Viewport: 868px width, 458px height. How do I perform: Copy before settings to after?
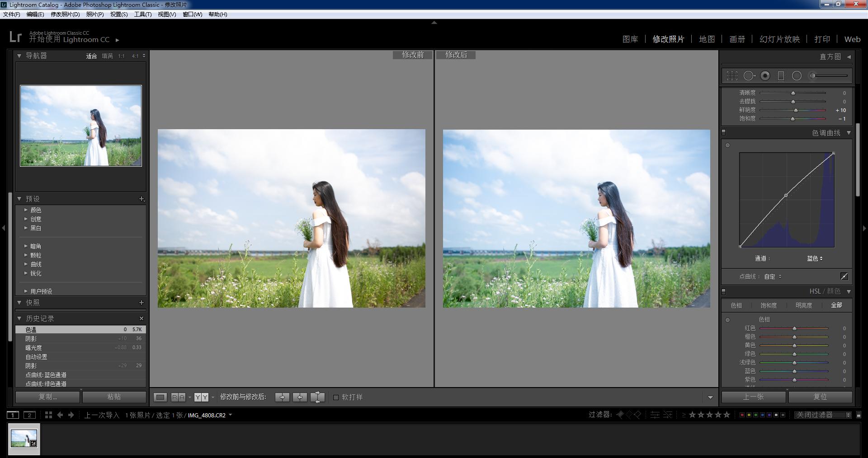point(282,397)
